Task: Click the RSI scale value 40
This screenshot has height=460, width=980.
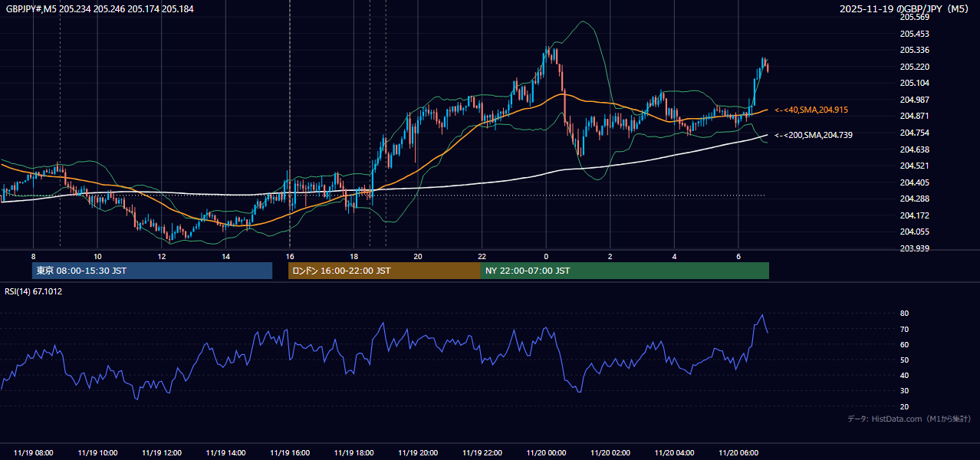Action: pyautogui.click(x=905, y=375)
